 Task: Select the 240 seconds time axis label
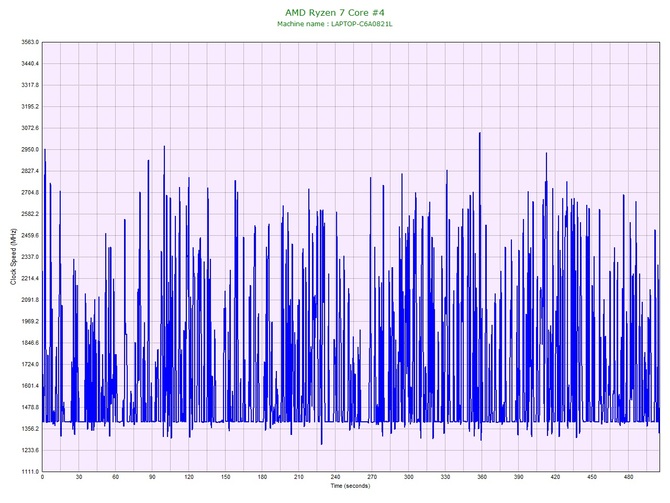[335, 477]
